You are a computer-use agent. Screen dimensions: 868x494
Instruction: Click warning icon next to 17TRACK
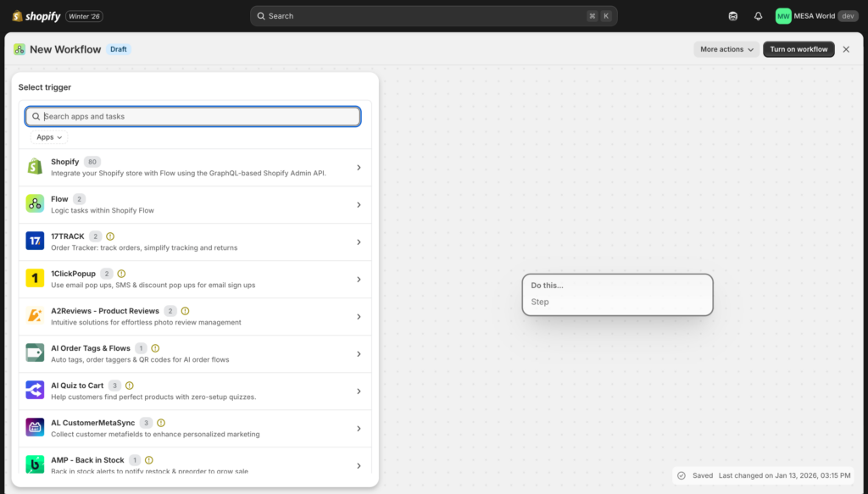[110, 236]
